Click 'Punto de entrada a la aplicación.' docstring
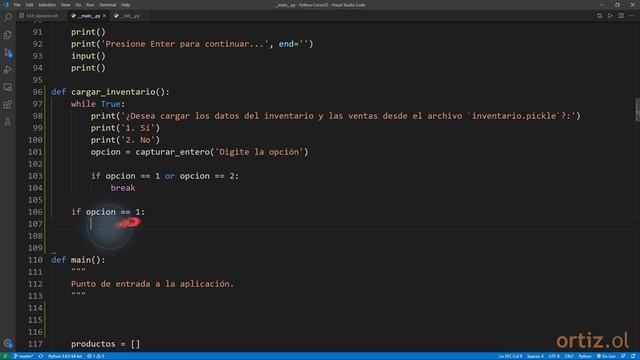This screenshot has height=360, width=640. pyautogui.click(x=153, y=284)
